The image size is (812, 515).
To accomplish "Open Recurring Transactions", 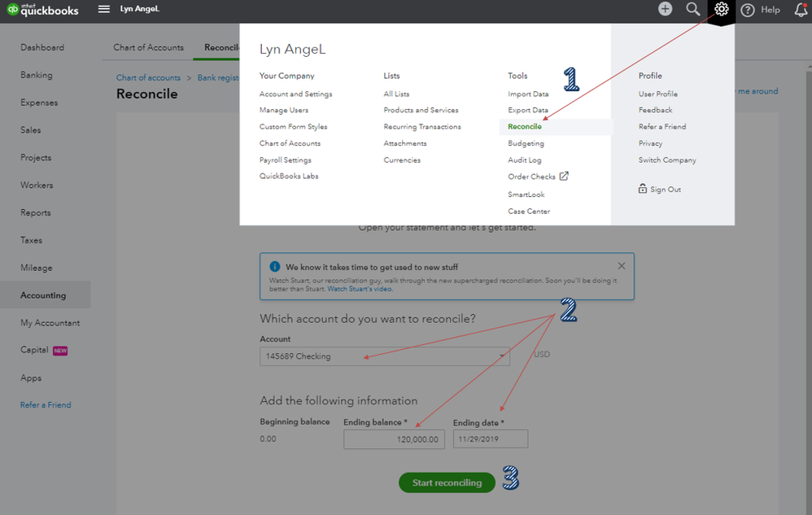I will (422, 126).
